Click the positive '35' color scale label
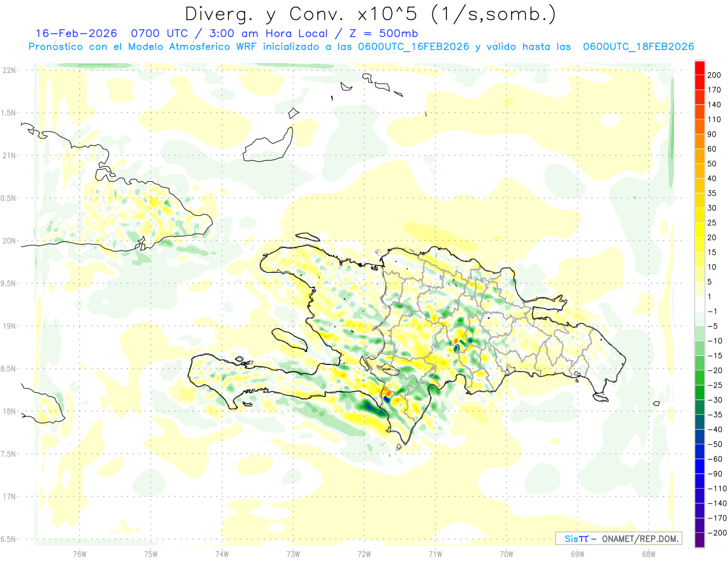The image size is (728, 562). point(713,193)
